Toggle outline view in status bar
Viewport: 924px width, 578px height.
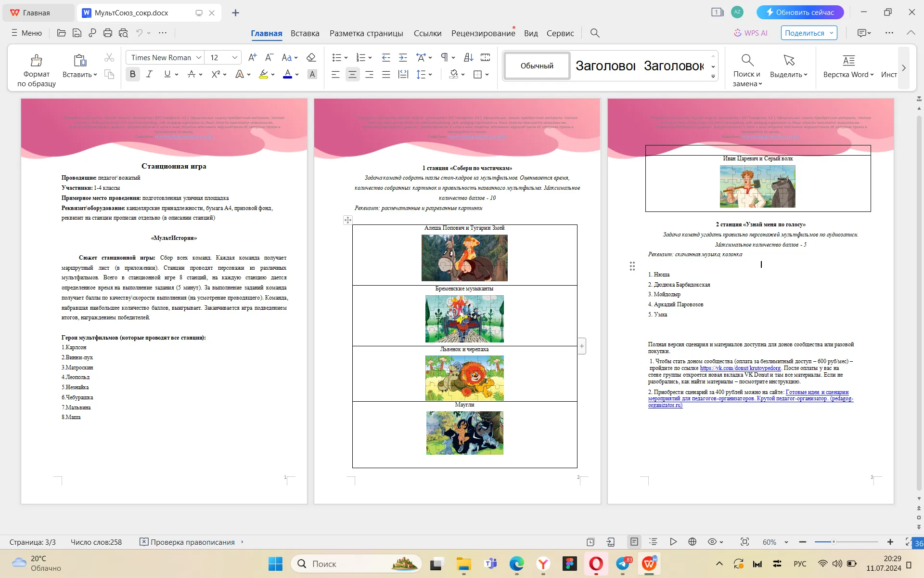point(653,542)
